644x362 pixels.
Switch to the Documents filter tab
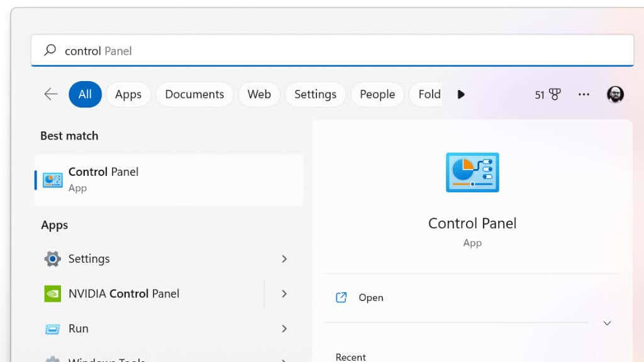(x=194, y=94)
